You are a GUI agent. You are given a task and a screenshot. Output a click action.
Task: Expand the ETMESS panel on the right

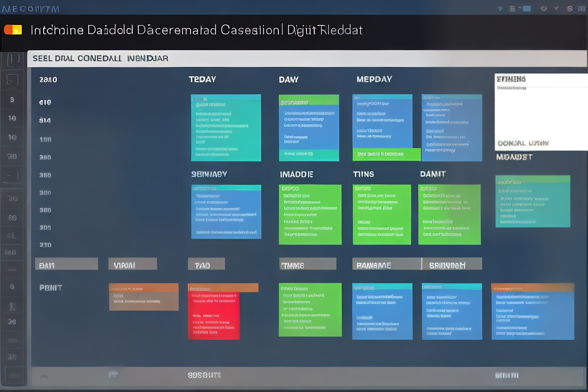coord(511,79)
